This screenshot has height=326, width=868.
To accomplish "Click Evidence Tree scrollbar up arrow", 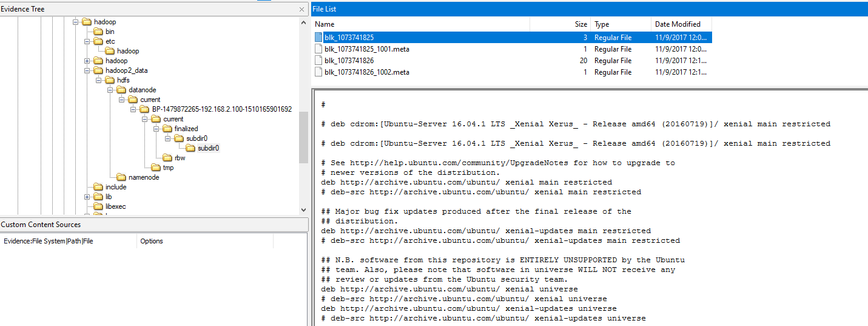I will [304, 22].
